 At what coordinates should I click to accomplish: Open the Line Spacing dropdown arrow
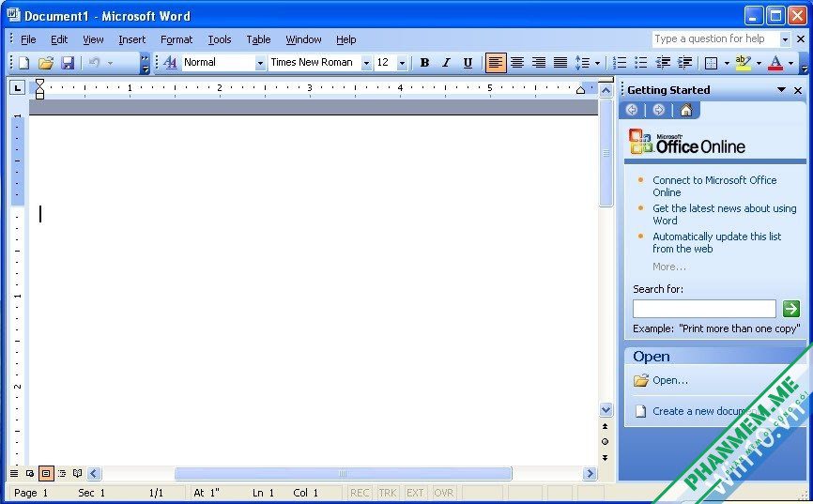tap(597, 63)
